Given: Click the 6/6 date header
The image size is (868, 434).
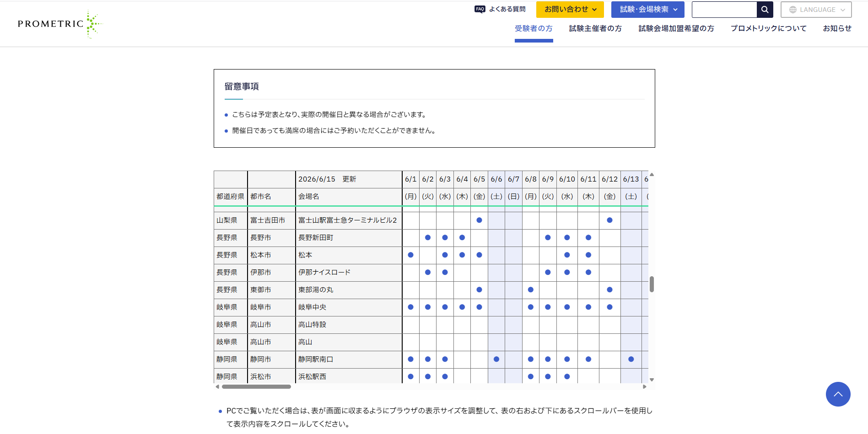Looking at the screenshot, I should [x=496, y=179].
